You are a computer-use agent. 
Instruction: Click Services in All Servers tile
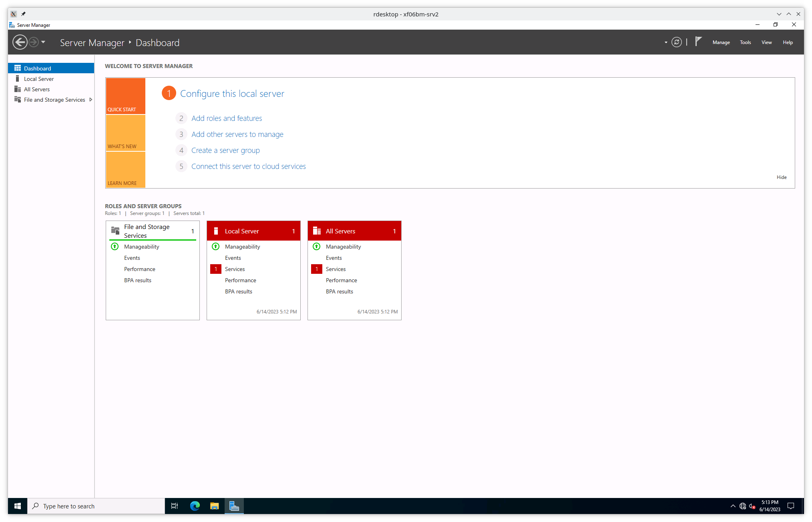[x=336, y=269]
